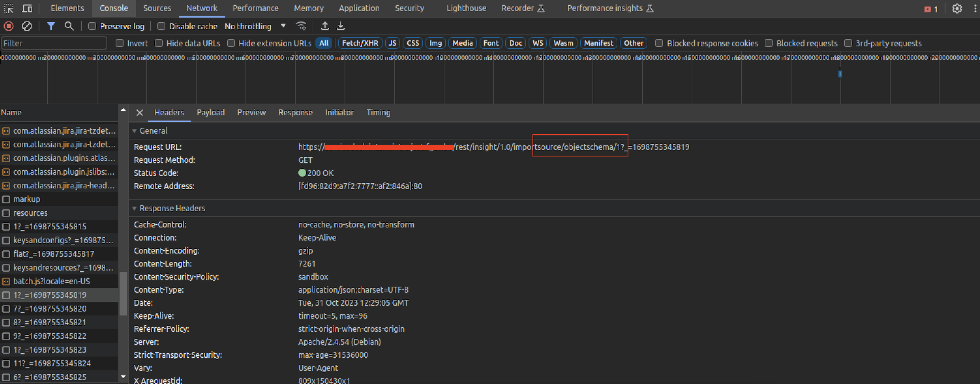Open DevTools settings gear
This screenshot has height=384, width=980.
tap(956, 8)
